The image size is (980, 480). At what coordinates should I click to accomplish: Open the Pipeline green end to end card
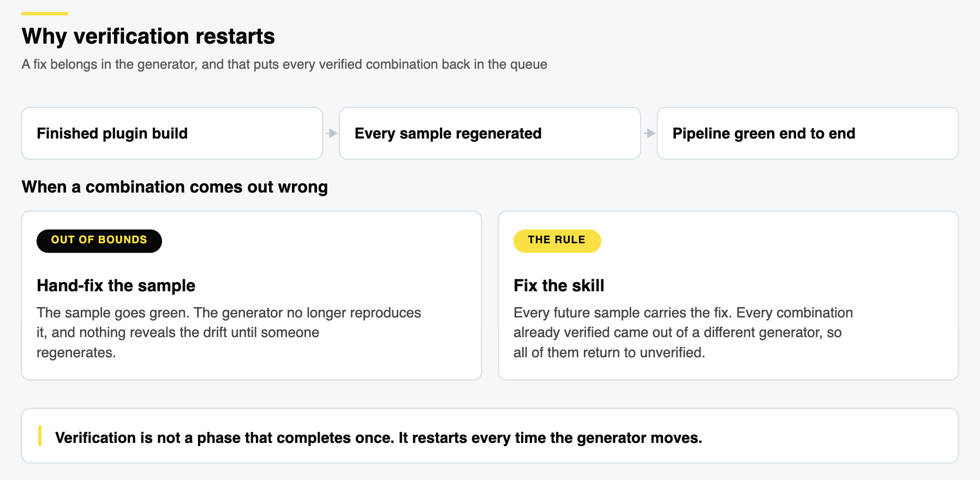(x=808, y=133)
